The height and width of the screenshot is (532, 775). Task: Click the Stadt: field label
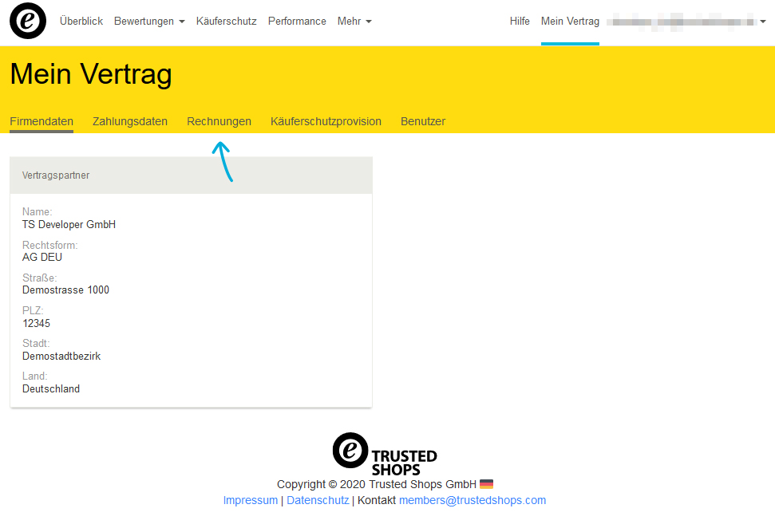click(x=36, y=343)
